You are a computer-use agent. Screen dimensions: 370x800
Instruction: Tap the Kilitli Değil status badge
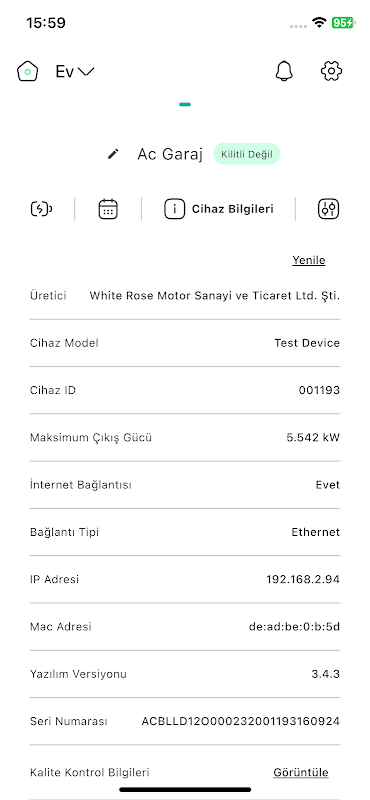(247, 154)
